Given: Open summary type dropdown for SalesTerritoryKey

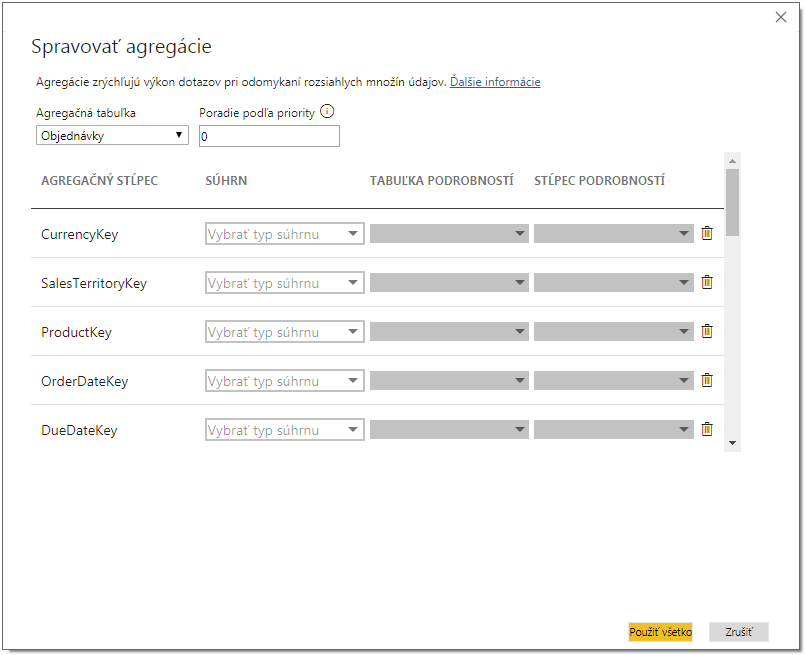Looking at the screenshot, I should pos(284,283).
